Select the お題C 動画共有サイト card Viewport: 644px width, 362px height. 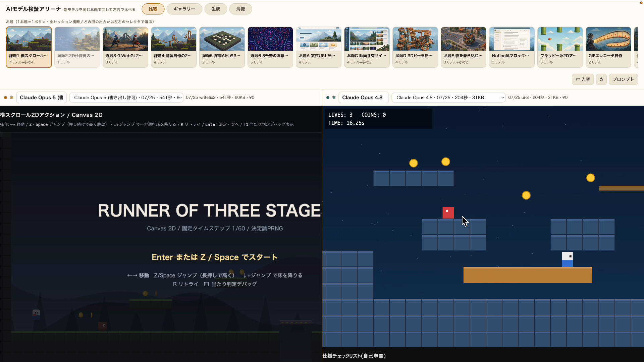coord(367,47)
